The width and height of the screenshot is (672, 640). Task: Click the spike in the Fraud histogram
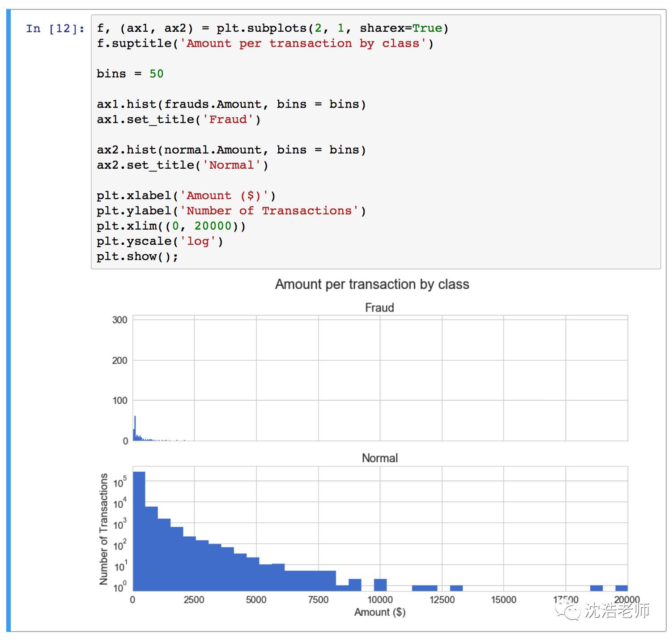pos(135,428)
